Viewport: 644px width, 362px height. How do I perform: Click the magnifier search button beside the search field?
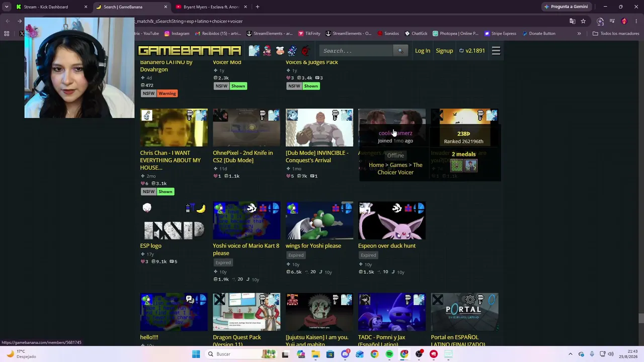pyautogui.click(x=400, y=51)
